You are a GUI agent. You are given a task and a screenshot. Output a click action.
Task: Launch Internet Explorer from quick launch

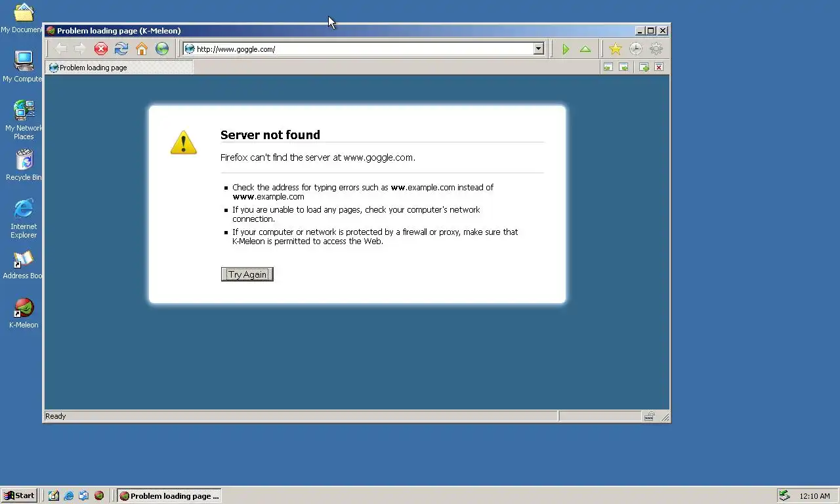pyautogui.click(x=69, y=495)
